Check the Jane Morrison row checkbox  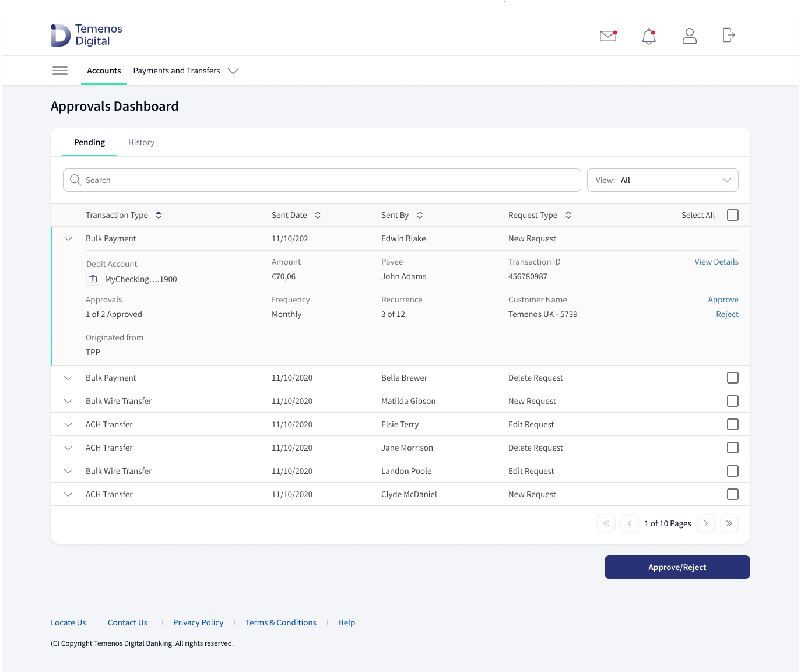click(733, 448)
